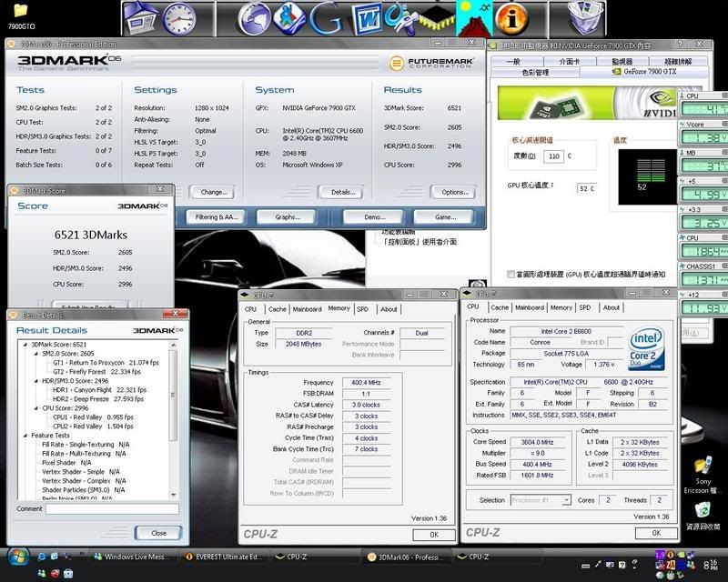The image size is (728, 582).
Task: Click the GPU temperature gauge showing 52
Action: tap(648, 176)
